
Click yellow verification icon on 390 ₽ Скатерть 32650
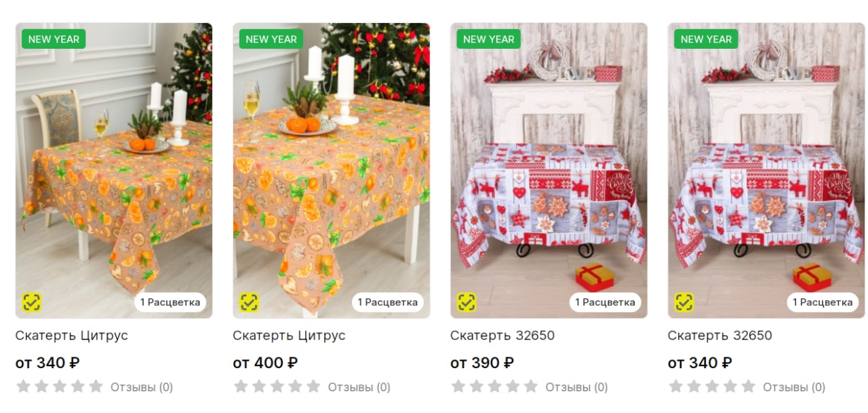(x=467, y=302)
